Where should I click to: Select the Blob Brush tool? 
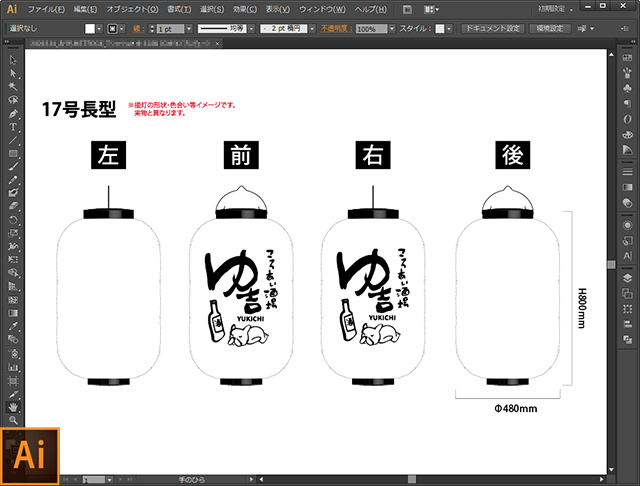[x=13, y=193]
